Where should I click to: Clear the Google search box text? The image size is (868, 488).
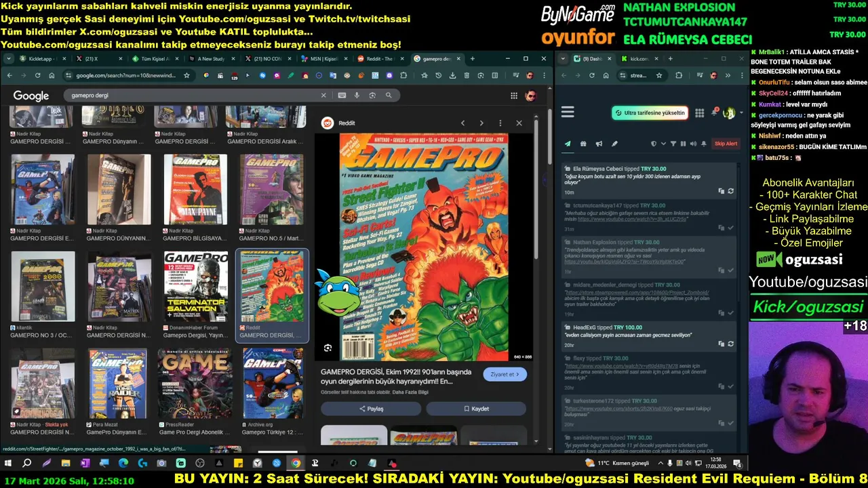(323, 96)
